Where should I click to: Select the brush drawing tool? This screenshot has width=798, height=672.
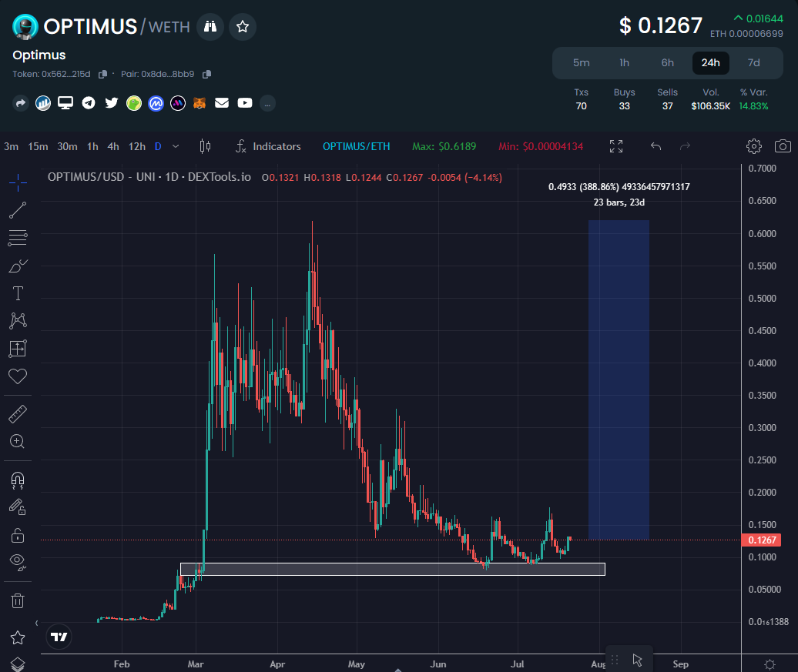[x=18, y=266]
